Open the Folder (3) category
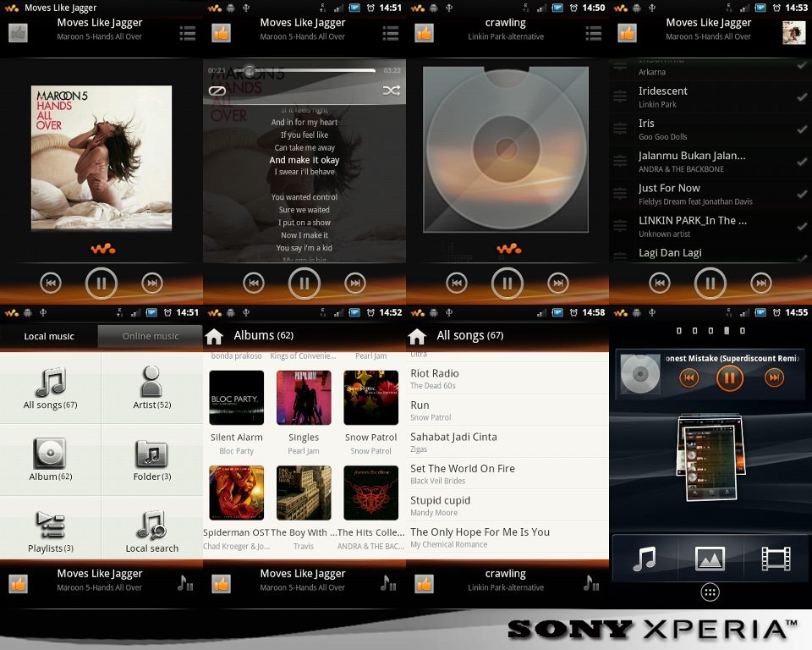 [152, 460]
